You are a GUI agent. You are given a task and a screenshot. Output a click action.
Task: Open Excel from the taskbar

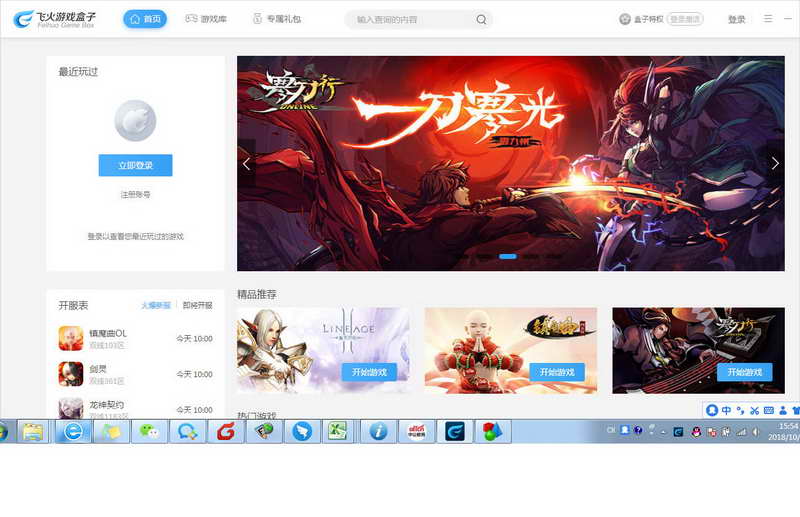[x=337, y=432]
